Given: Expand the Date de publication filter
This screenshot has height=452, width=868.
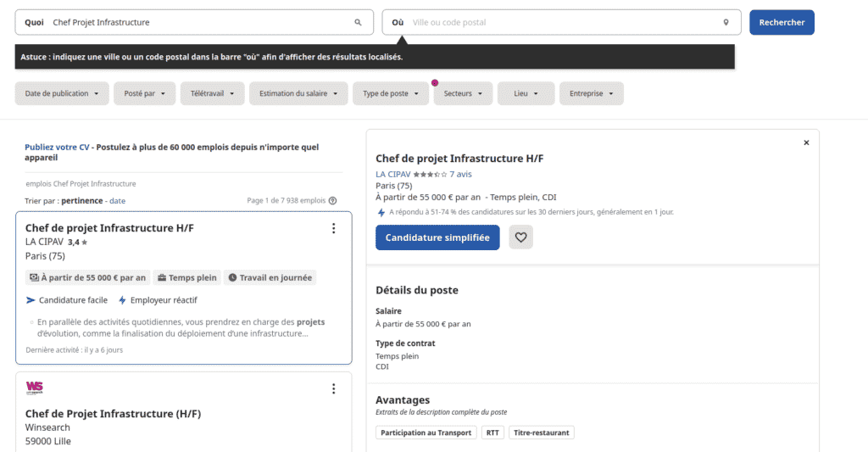Looking at the screenshot, I should click(62, 93).
